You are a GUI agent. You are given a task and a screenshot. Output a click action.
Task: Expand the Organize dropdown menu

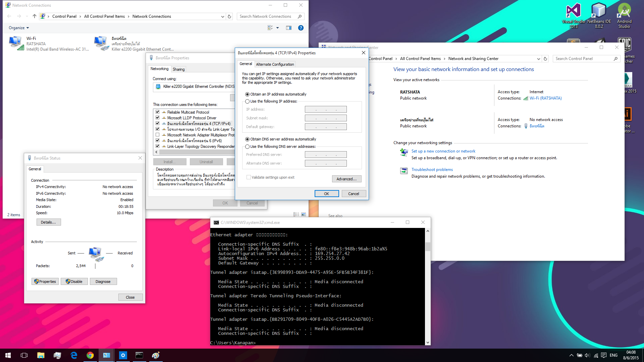19,28
